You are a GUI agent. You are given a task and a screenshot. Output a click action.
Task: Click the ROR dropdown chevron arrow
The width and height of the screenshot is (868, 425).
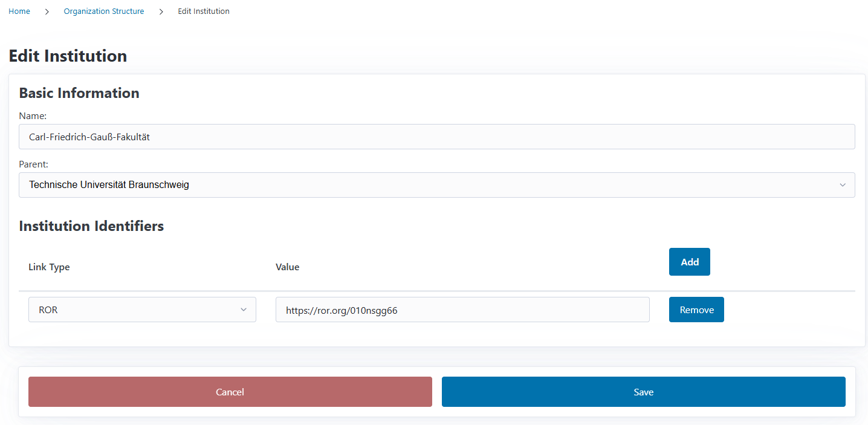[244, 310]
